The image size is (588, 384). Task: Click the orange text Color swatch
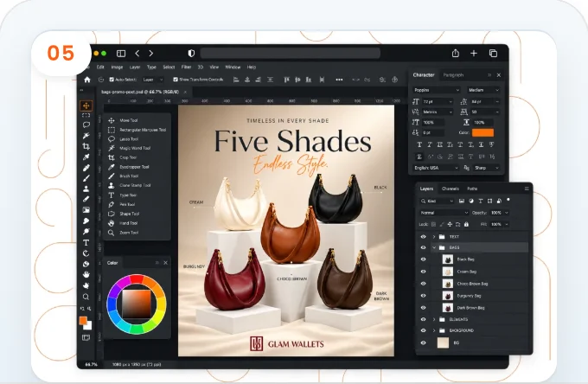coord(483,132)
